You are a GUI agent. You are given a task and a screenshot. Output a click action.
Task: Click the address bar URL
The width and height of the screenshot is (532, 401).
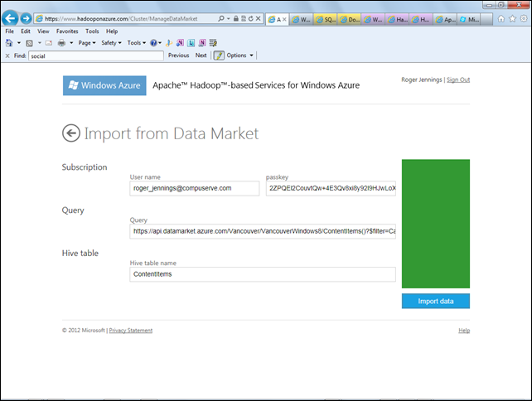121,19
